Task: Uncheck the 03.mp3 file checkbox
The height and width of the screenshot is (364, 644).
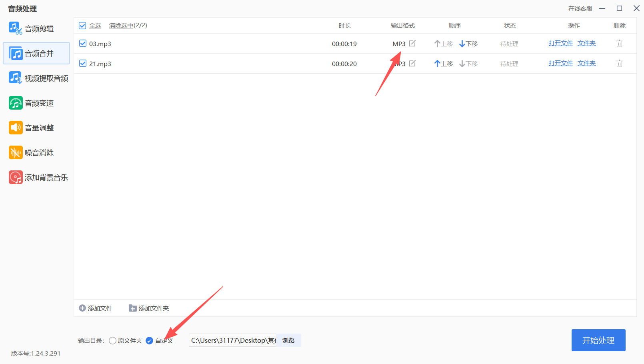Action: (83, 43)
